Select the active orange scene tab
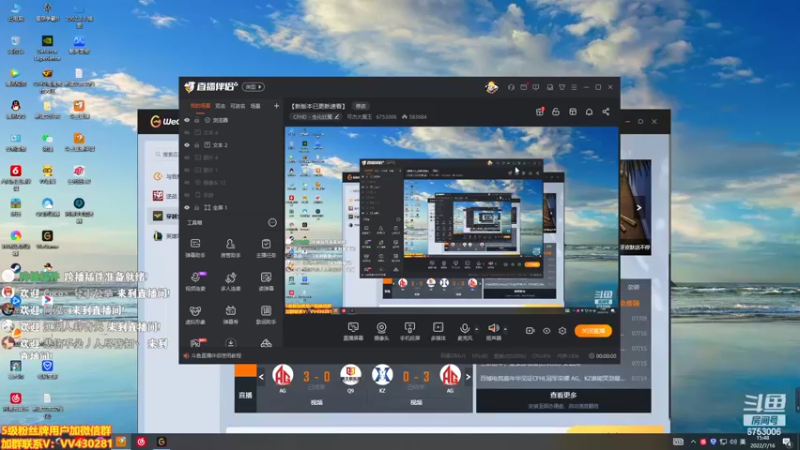 (x=200, y=106)
